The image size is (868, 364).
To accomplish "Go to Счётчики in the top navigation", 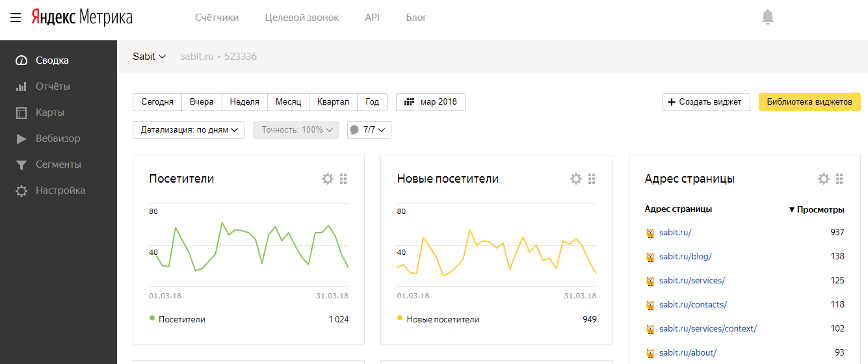I will tap(217, 18).
